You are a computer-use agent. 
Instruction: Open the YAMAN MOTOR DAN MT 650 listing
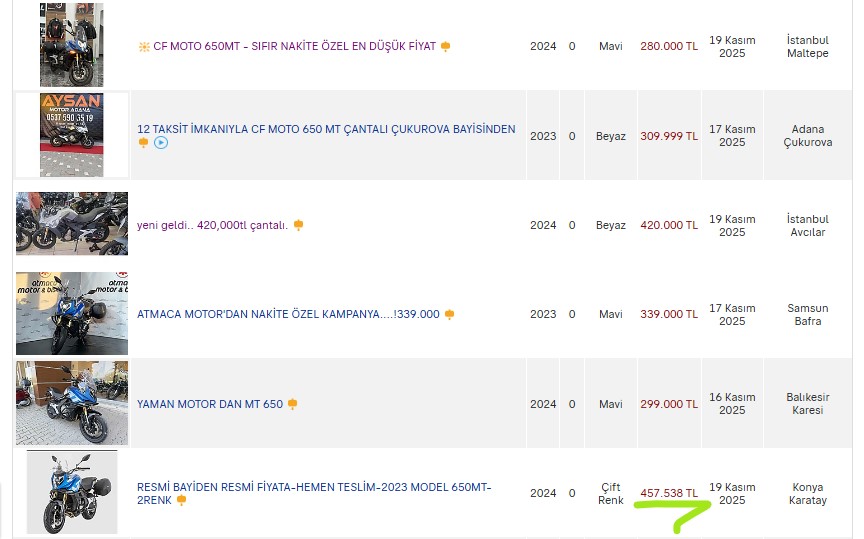(x=210, y=404)
